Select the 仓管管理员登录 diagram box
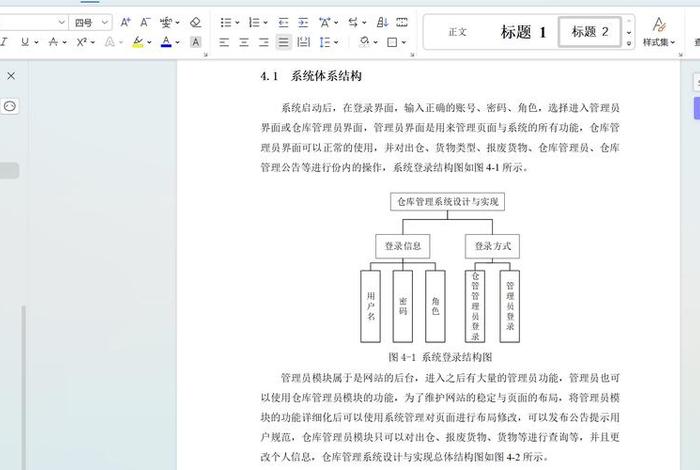700x470 pixels. 475,306
